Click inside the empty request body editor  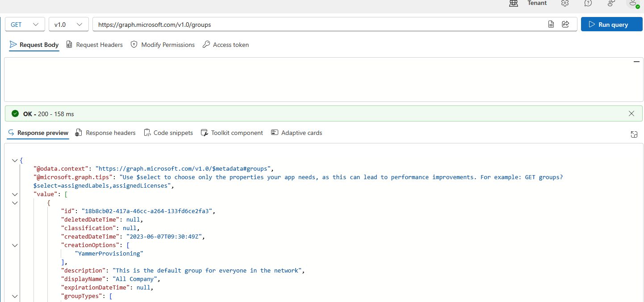pos(323,80)
